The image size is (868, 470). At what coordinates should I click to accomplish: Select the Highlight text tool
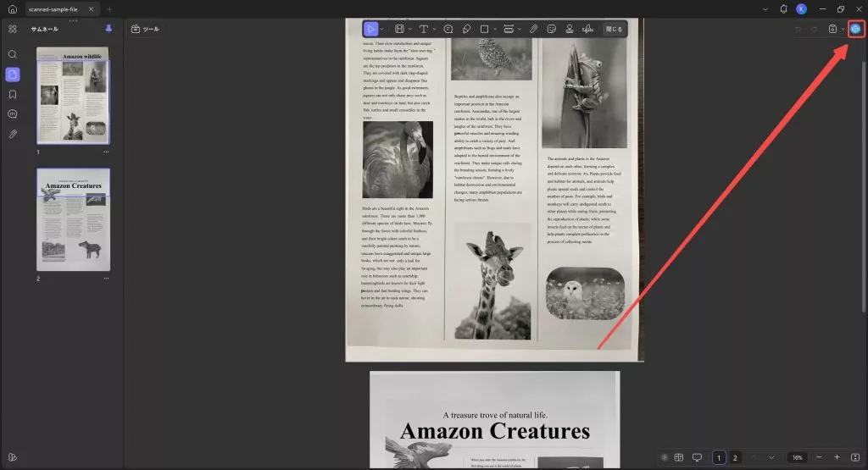[399, 29]
